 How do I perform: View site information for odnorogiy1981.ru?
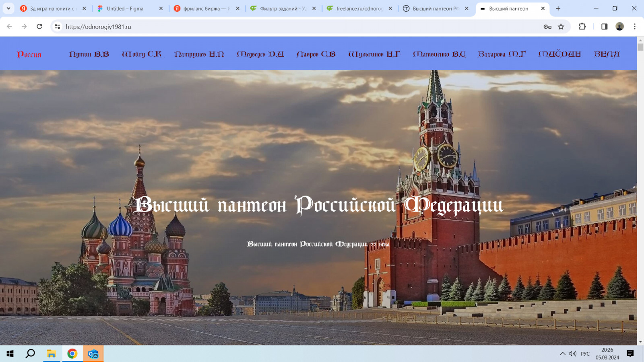pos(58,27)
